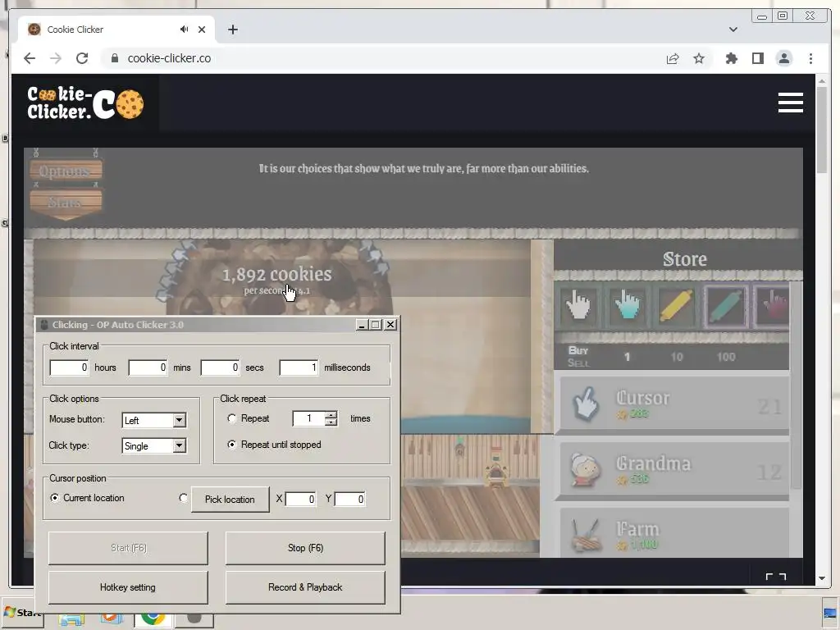
Task: Click the Y coordinate field
Action: [349, 500]
